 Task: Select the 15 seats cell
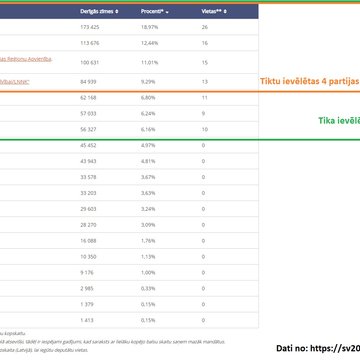[x=205, y=63]
